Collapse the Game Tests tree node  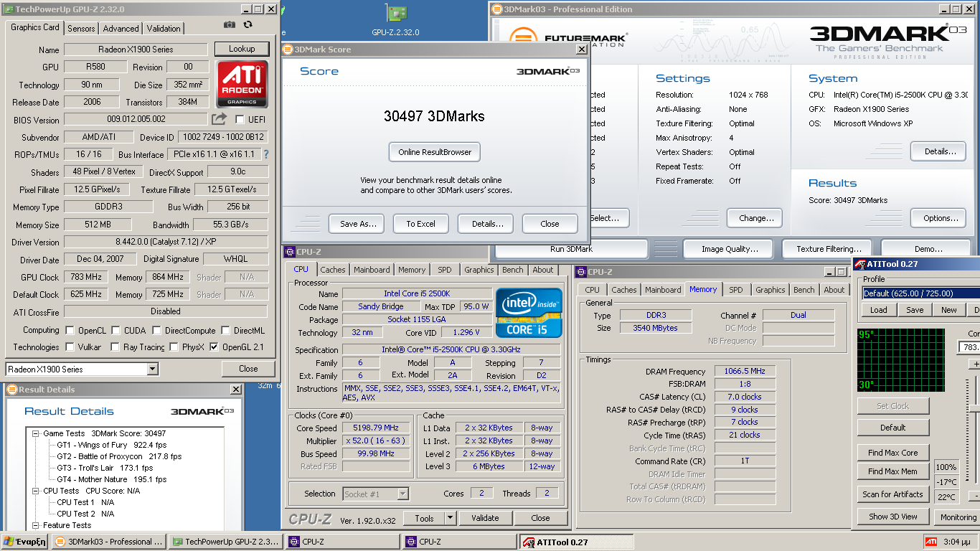[36, 433]
